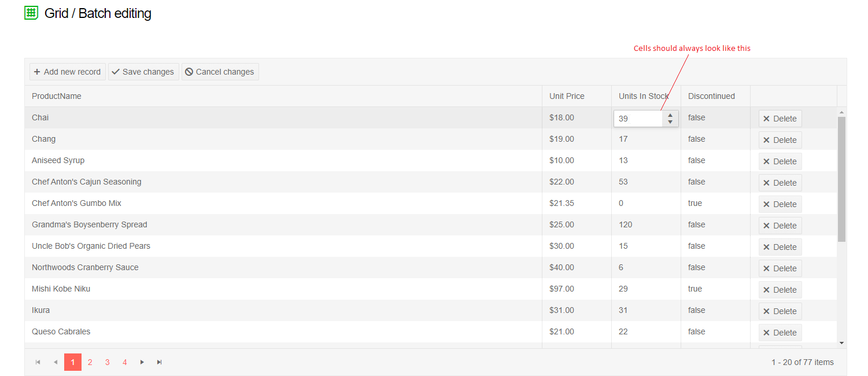The image size is (868, 376).
Task: Click the Unit Price column header
Action: point(567,96)
